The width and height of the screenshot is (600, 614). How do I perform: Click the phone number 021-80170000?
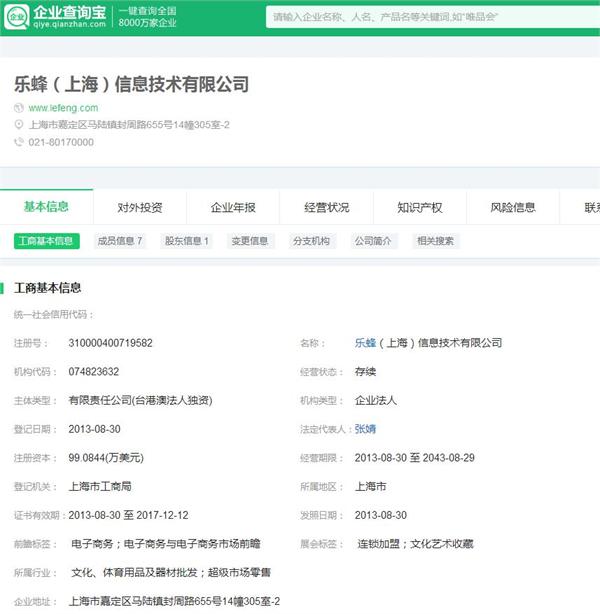click(x=61, y=142)
